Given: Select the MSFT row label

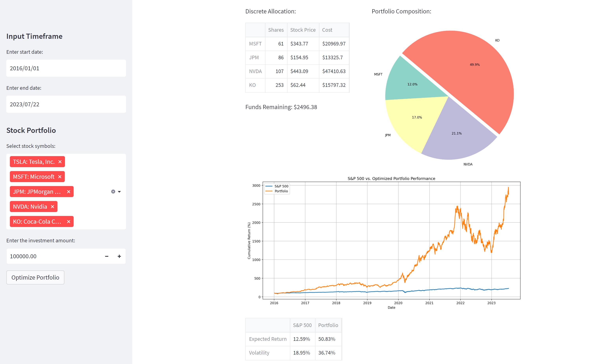Looking at the screenshot, I should coord(255,44).
